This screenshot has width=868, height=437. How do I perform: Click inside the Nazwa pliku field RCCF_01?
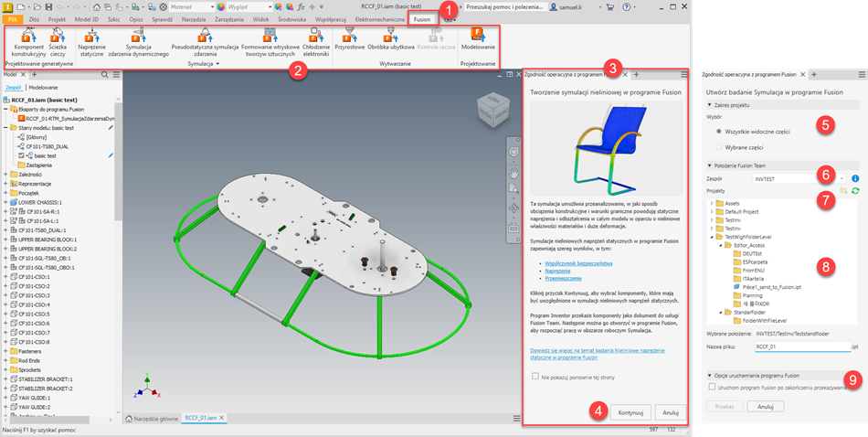click(x=801, y=346)
